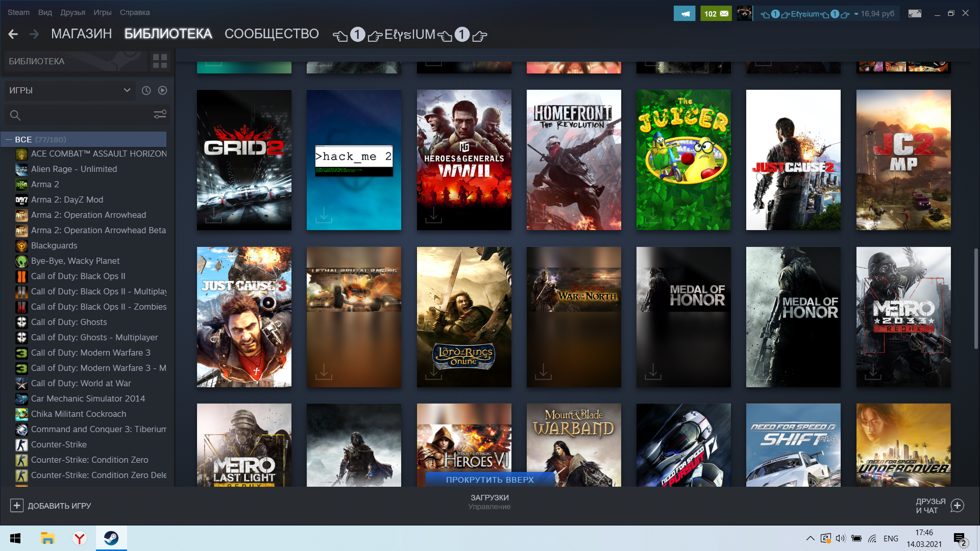Select JC2 MP game tile
Viewport: 980px width, 551px height.
tap(903, 160)
